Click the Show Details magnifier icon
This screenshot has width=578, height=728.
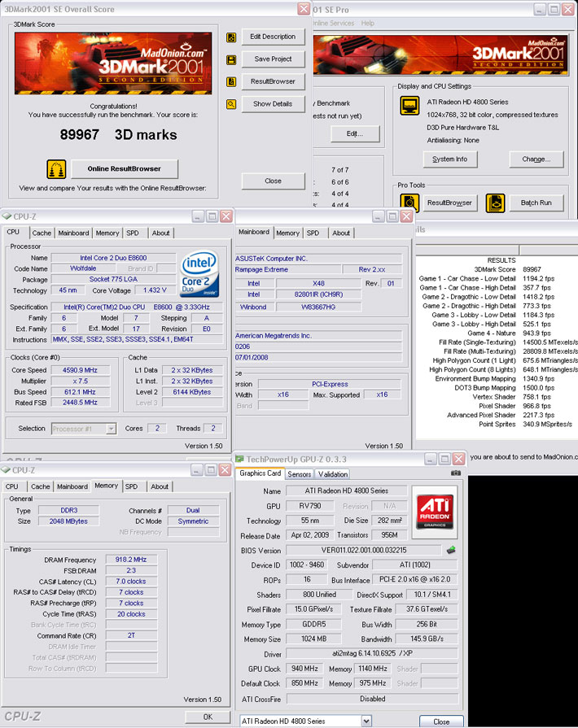(x=231, y=104)
